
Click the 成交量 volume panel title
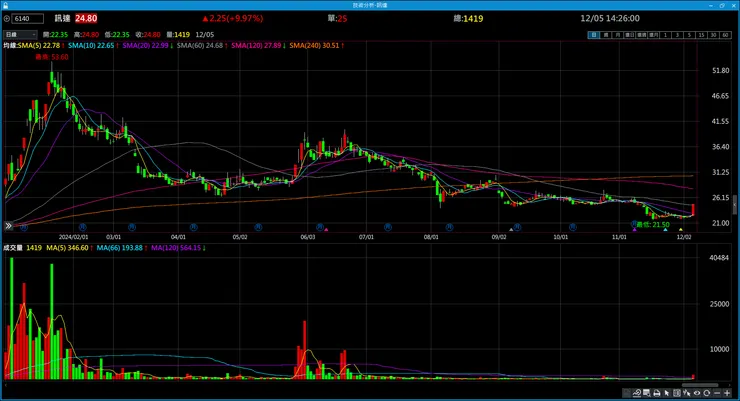pyautogui.click(x=13, y=248)
